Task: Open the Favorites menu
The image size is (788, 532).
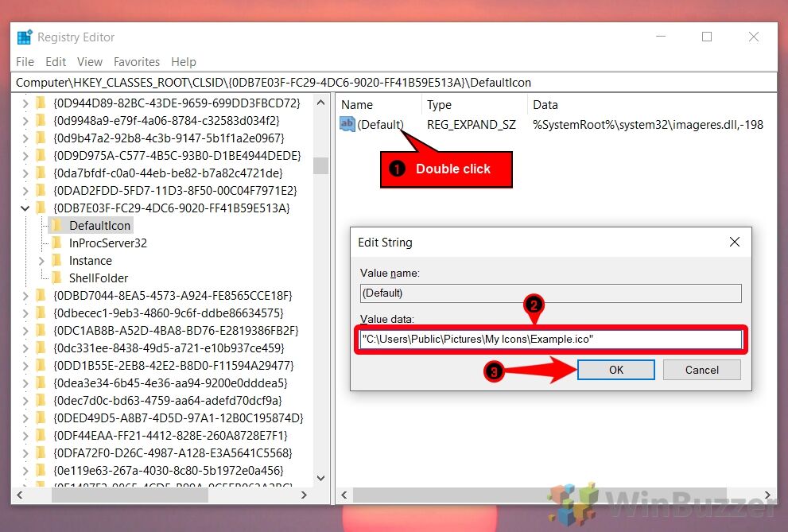Action: pos(136,62)
